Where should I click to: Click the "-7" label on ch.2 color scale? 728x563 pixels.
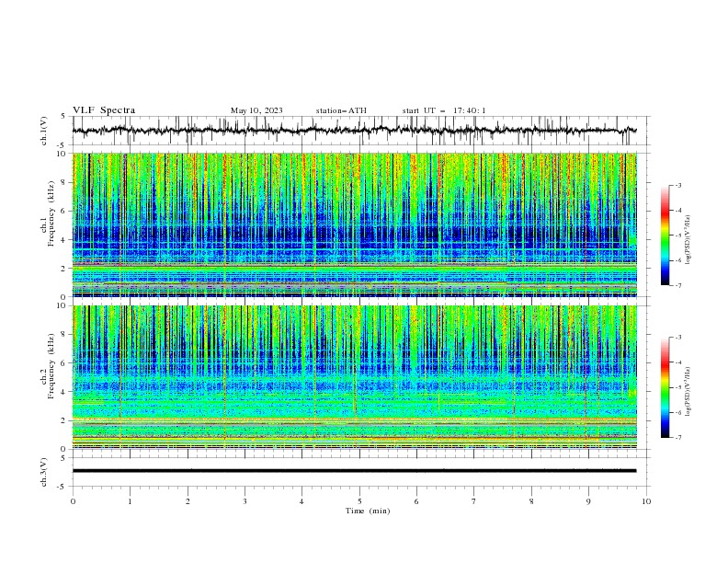(x=677, y=437)
